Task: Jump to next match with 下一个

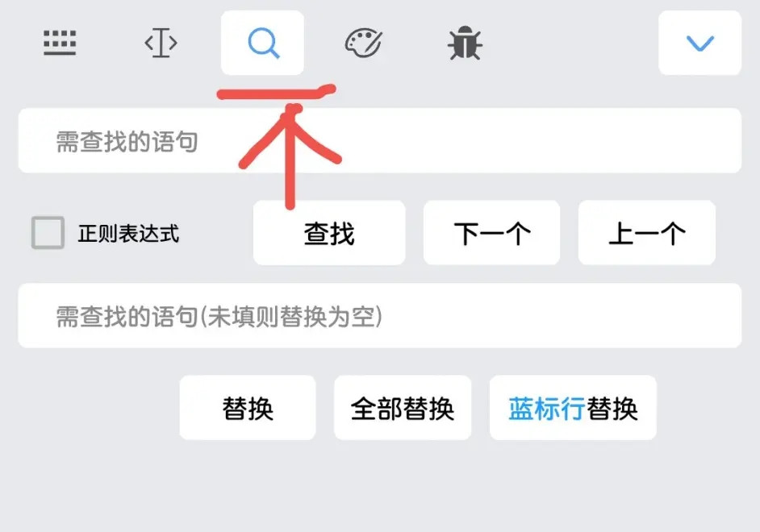Action: [491, 233]
